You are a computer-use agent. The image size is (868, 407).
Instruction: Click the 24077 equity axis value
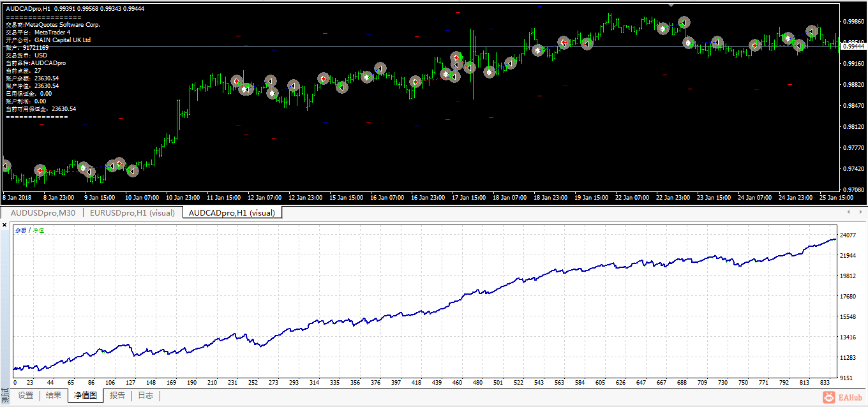pos(848,235)
